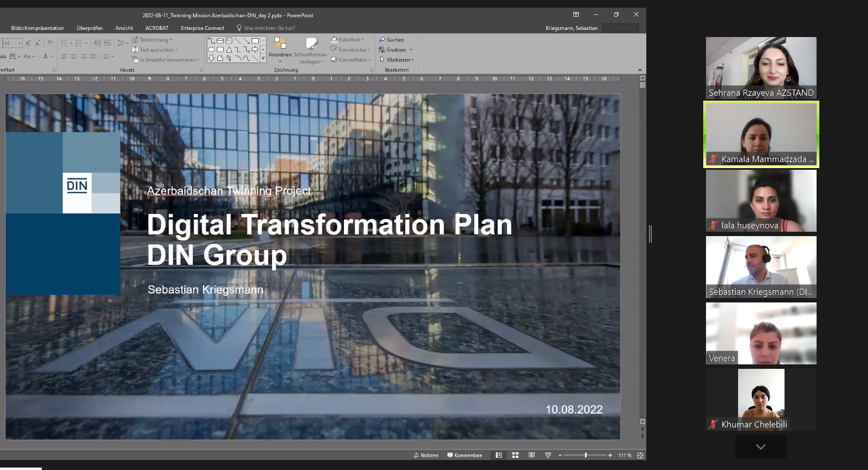868x470 pixels.
Task: Collapse the ribbon with the arrow
Action: coord(640,70)
